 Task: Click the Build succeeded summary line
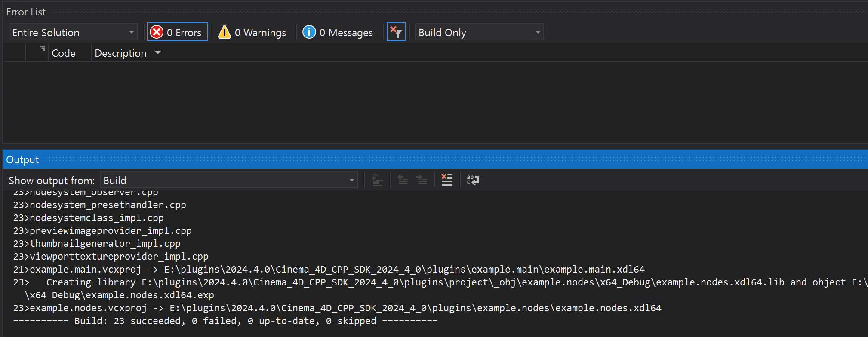coord(225,321)
